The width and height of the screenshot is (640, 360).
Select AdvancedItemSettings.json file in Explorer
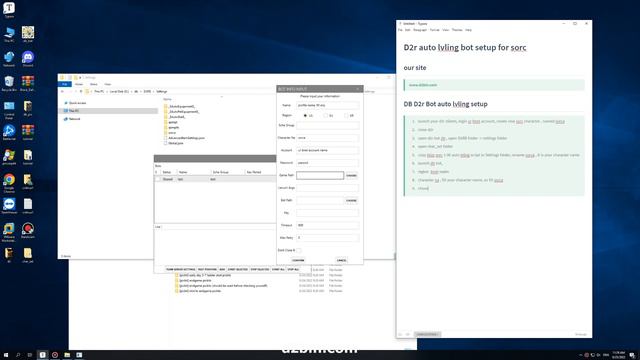[x=186, y=138]
